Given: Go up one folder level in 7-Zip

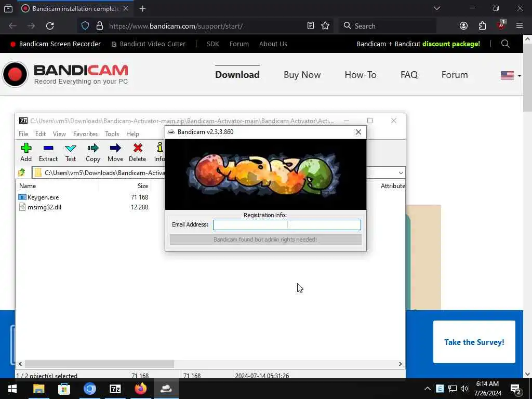Looking at the screenshot, I should click(22, 172).
